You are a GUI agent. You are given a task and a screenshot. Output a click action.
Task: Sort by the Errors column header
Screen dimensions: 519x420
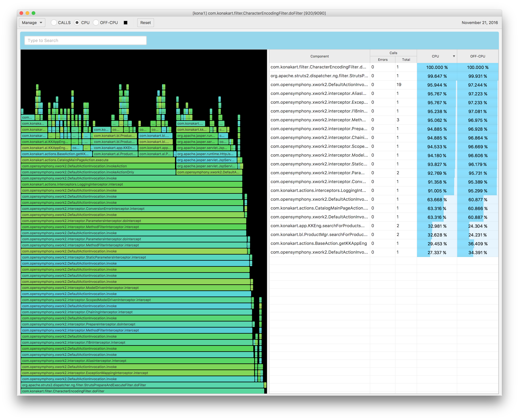click(383, 59)
